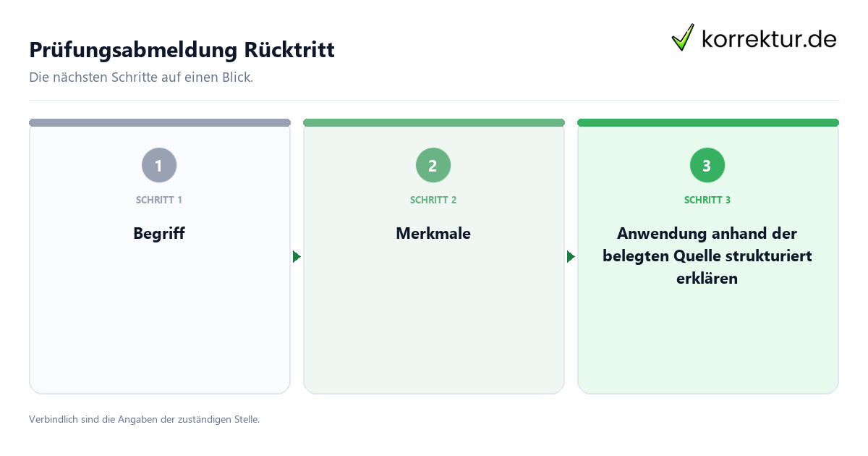Click the footer note Verbindlich sind die Angaben
Viewport: 868px width, 456px height.
[x=144, y=419]
